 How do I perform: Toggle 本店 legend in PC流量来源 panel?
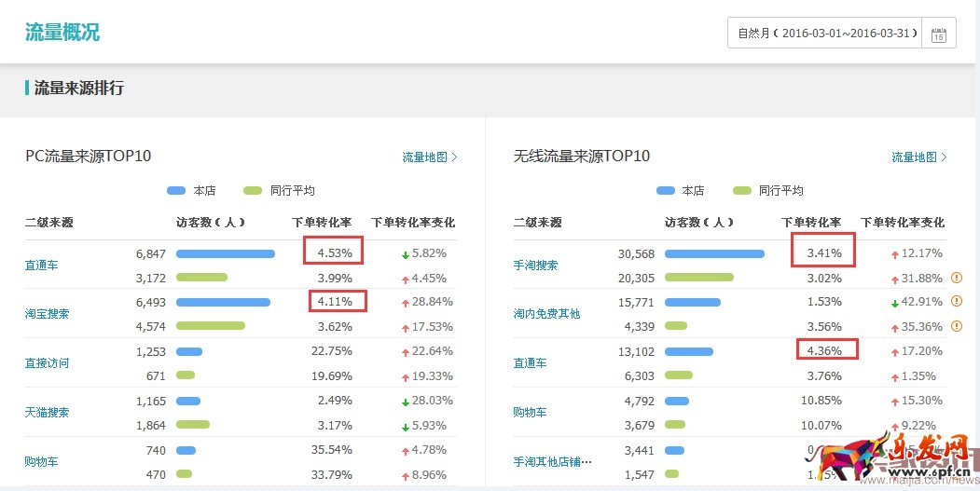pyautogui.click(x=191, y=190)
